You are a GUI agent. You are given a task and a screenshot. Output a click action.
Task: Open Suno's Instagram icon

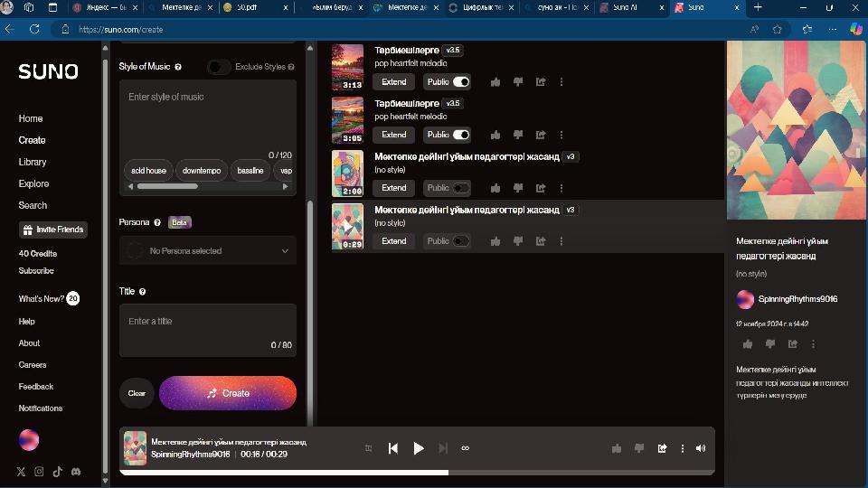39,472
